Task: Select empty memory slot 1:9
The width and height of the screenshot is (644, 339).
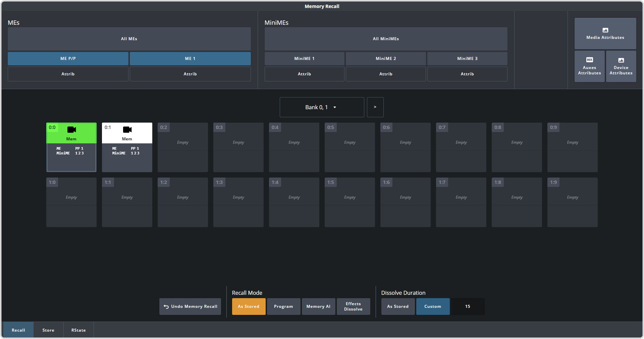Action: [x=573, y=202]
